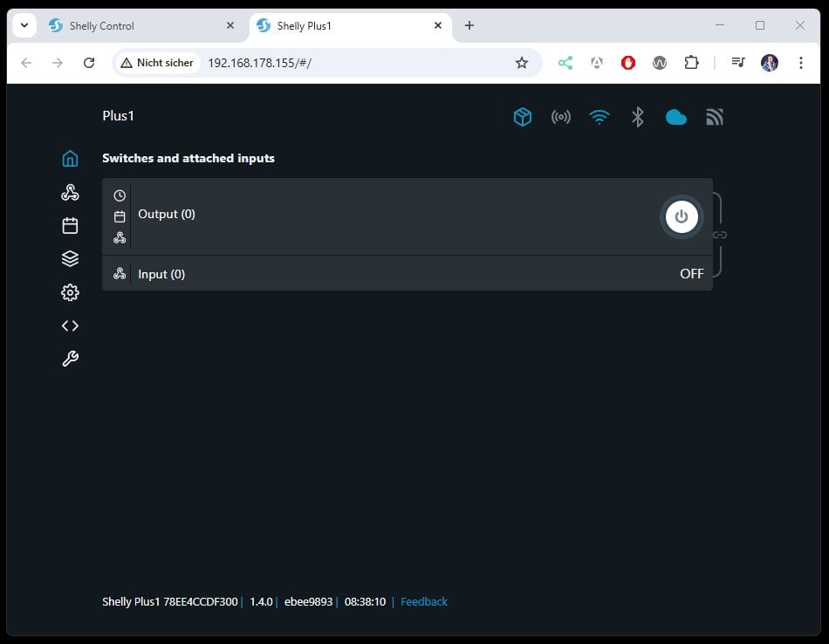Click the Feedback link in footer
Image resolution: width=829 pixels, height=644 pixels.
423,602
